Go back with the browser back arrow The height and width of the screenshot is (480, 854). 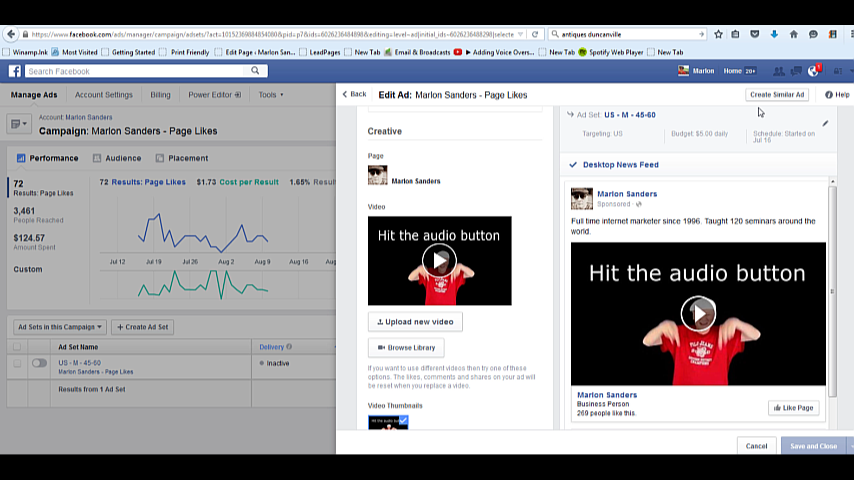tap(11, 34)
